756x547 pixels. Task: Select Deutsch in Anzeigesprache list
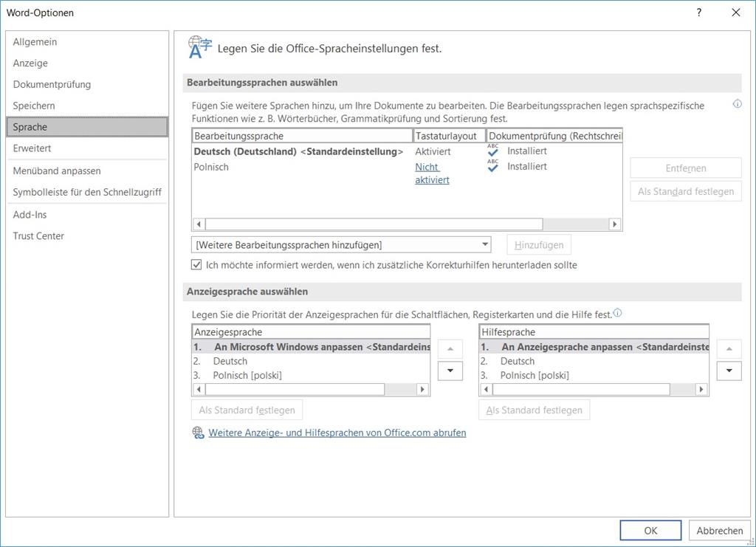tap(311, 361)
